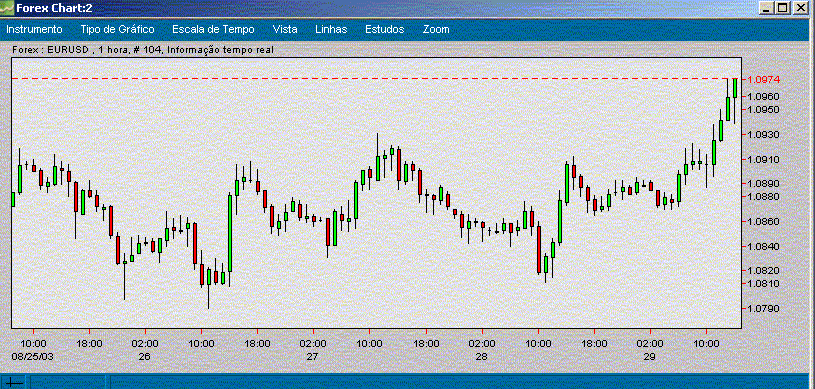Click the 1.0820 price axis label

pyautogui.click(x=764, y=270)
